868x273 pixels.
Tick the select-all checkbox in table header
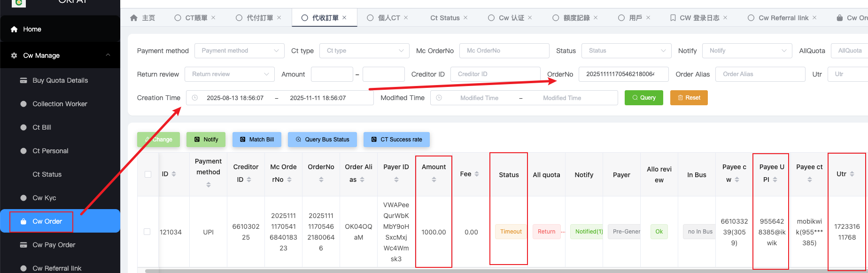click(147, 174)
